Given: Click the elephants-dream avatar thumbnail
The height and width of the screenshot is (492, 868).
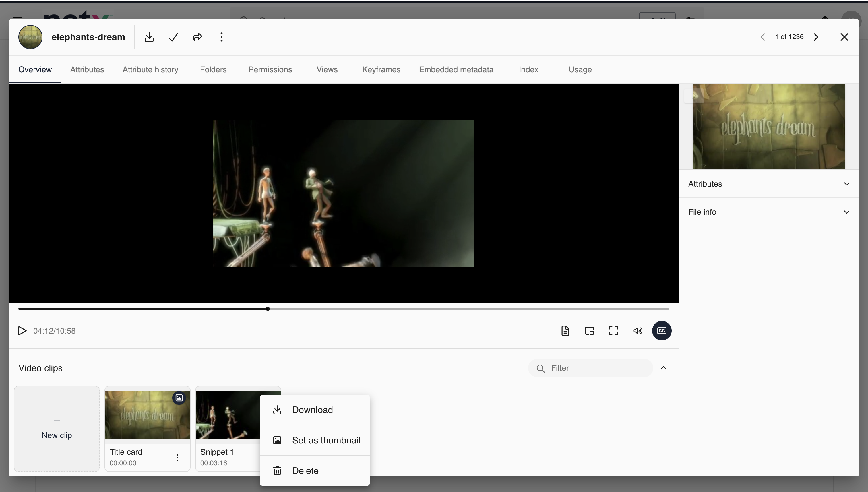Looking at the screenshot, I should pos(30,37).
